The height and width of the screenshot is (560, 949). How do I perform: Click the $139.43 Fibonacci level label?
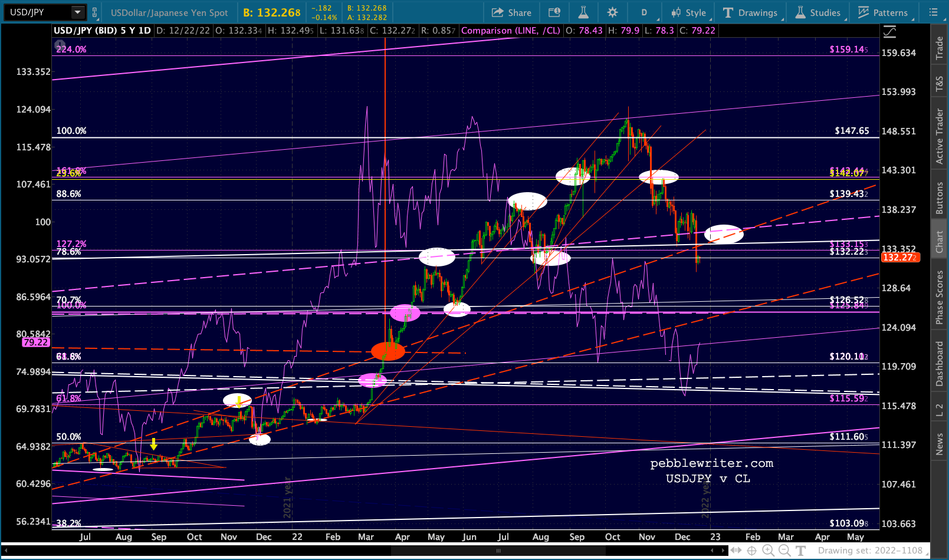pos(849,194)
